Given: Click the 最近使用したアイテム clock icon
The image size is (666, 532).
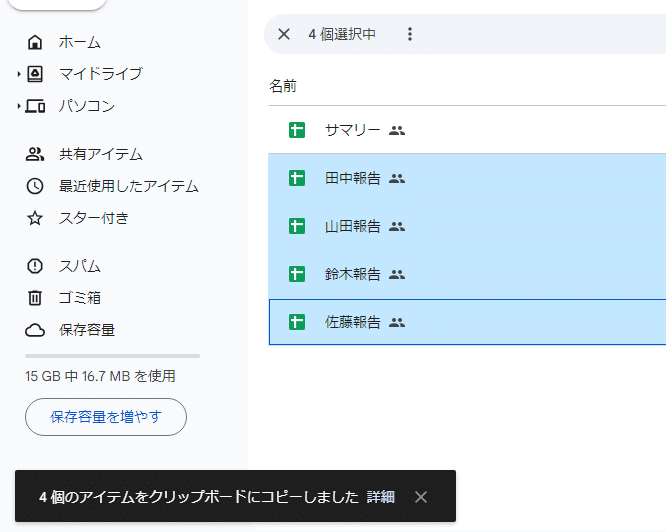Looking at the screenshot, I should click(35, 186).
